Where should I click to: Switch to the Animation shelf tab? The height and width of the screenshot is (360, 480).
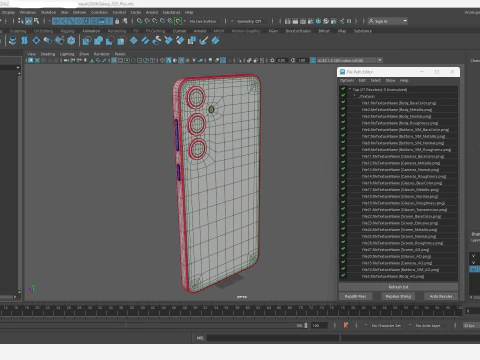[x=91, y=31]
